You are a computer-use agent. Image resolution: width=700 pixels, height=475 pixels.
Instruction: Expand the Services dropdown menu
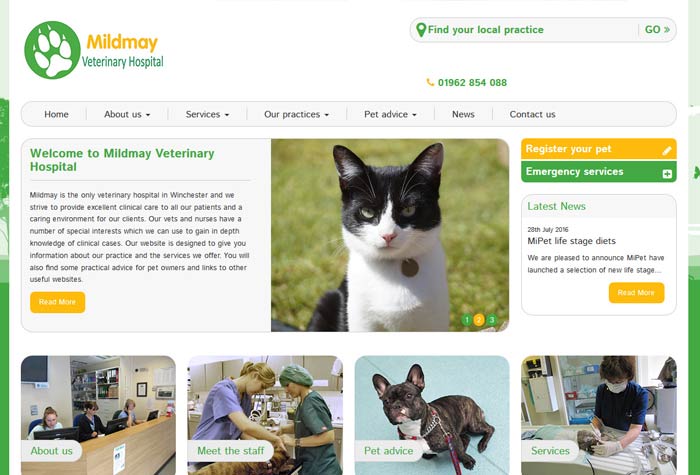coord(208,114)
